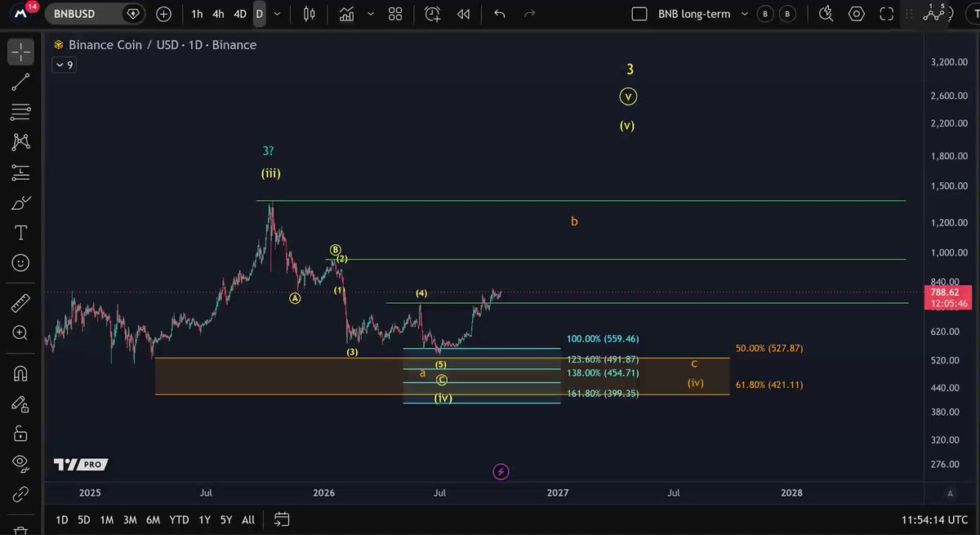Viewport: 980px width, 535px height.
Task: Open the patterns drawing tool
Action: (x=20, y=142)
